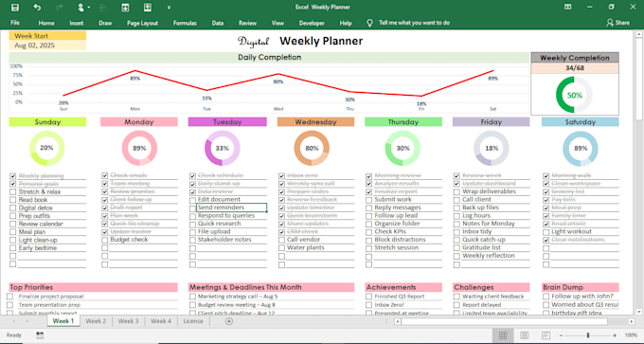Screen dimensions: 644x344
Task: Open the Page Layout ribbon tab
Action: pos(142,23)
